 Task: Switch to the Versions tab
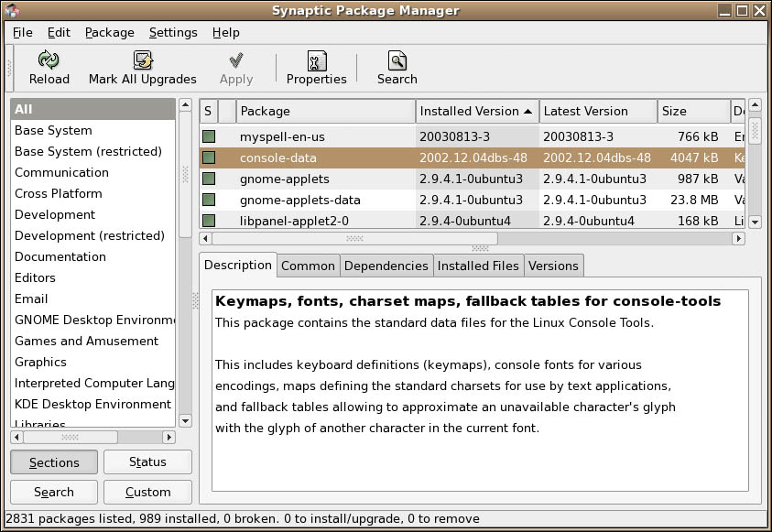553,266
